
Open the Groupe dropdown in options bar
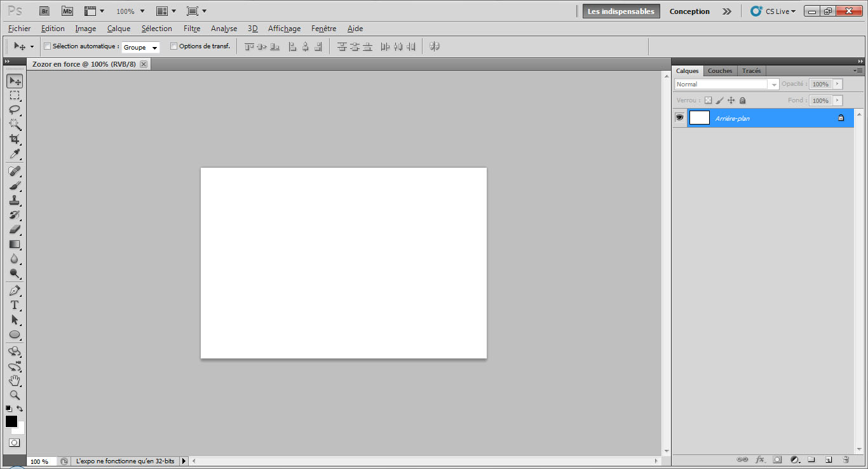tap(140, 47)
